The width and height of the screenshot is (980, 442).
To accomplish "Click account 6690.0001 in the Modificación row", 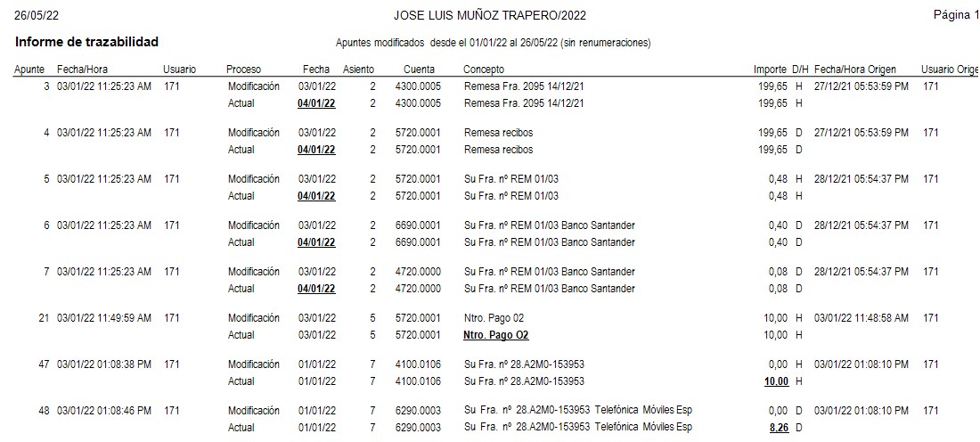I will click(x=419, y=225).
